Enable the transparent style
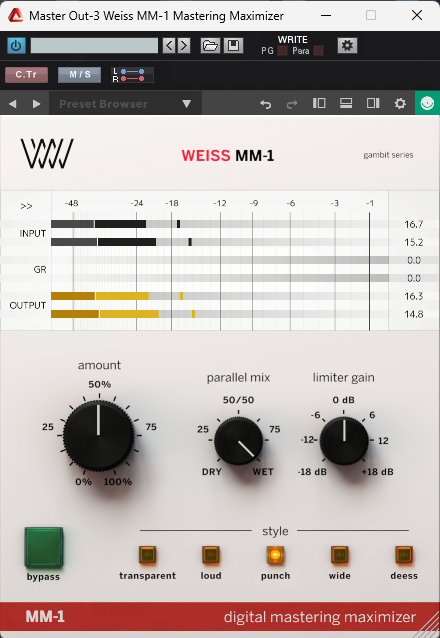The image size is (440, 638). [147, 555]
